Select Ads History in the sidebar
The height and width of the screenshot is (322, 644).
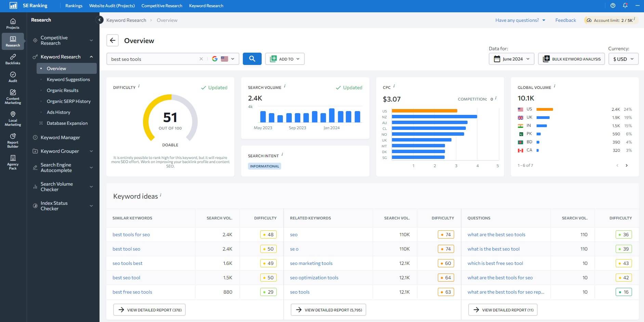[58, 112]
